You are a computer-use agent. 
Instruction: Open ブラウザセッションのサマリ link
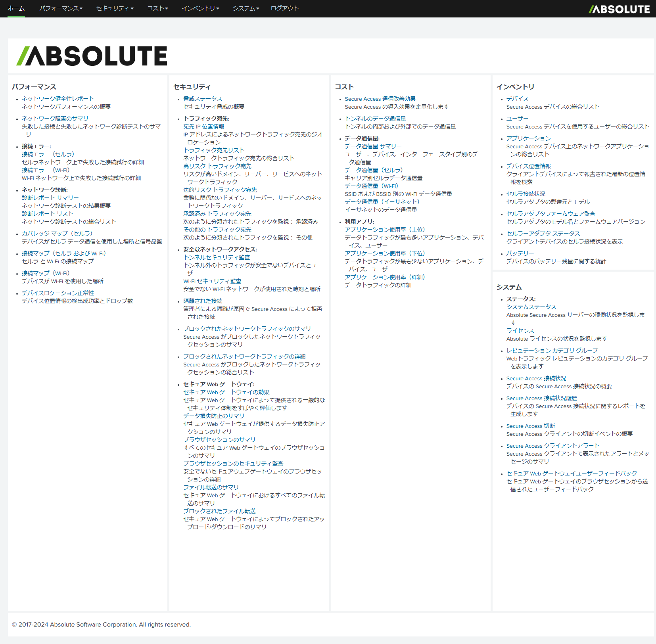click(x=219, y=440)
